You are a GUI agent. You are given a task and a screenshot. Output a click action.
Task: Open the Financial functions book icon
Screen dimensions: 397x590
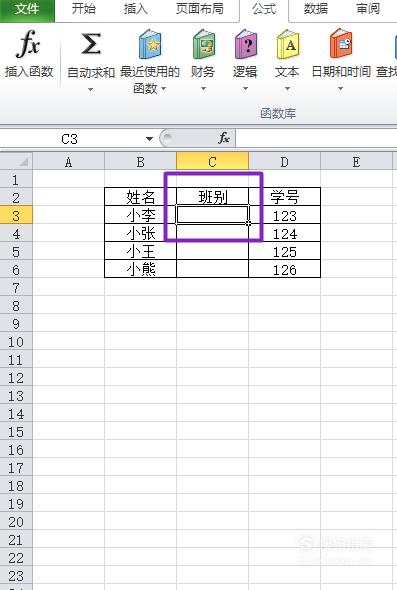[x=204, y=44]
